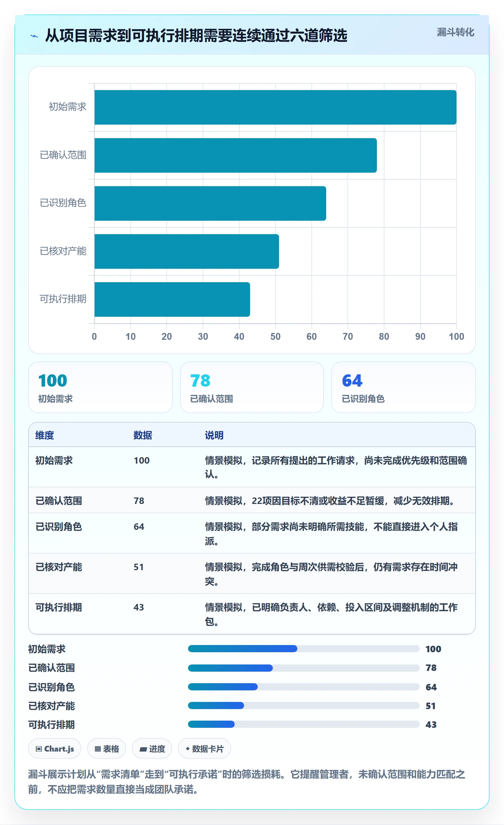Open the 64 已识别角色 data card
Image resolution: width=504 pixels, height=825 pixels.
(404, 387)
